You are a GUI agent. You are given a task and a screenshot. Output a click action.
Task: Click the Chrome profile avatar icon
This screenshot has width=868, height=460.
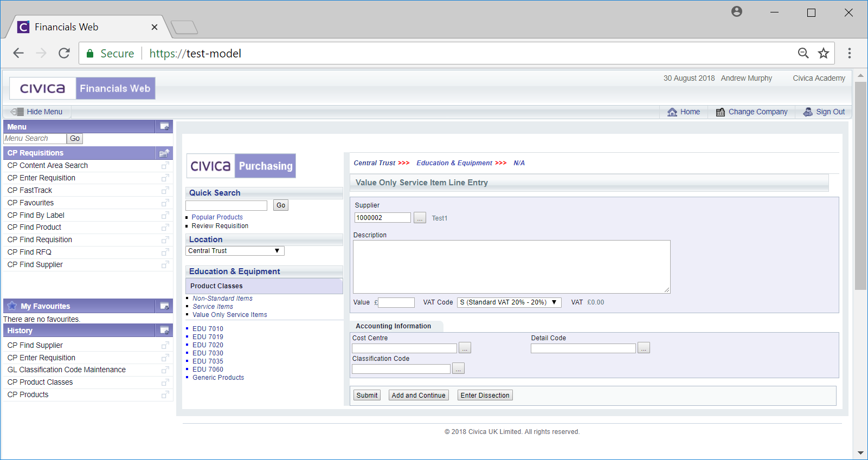click(736, 11)
